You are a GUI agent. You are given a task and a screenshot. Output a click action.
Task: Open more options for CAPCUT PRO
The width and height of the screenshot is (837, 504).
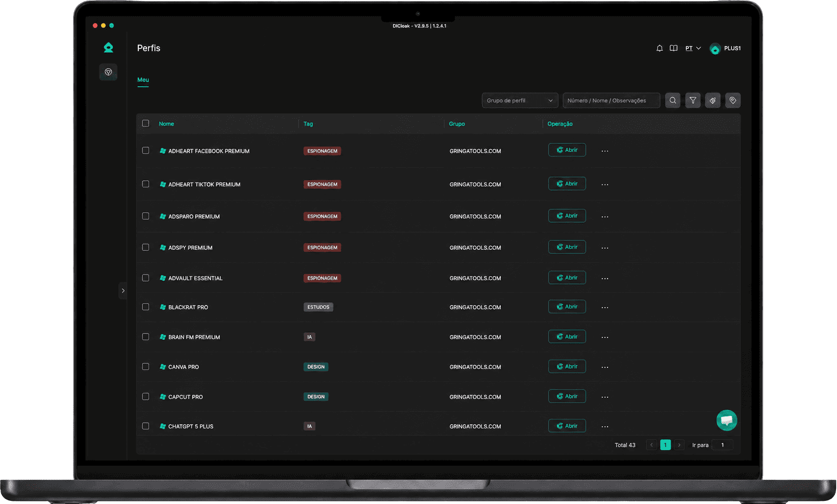click(605, 397)
